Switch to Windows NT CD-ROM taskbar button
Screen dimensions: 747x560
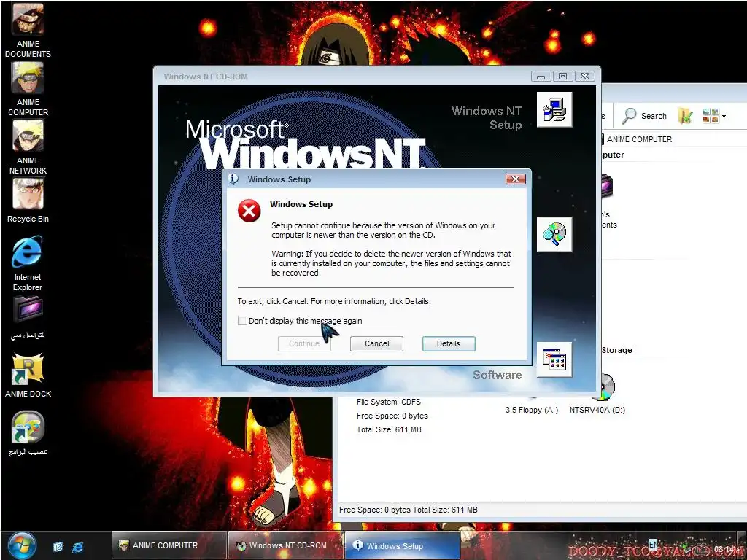pyautogui.click(x=285, y=545)
